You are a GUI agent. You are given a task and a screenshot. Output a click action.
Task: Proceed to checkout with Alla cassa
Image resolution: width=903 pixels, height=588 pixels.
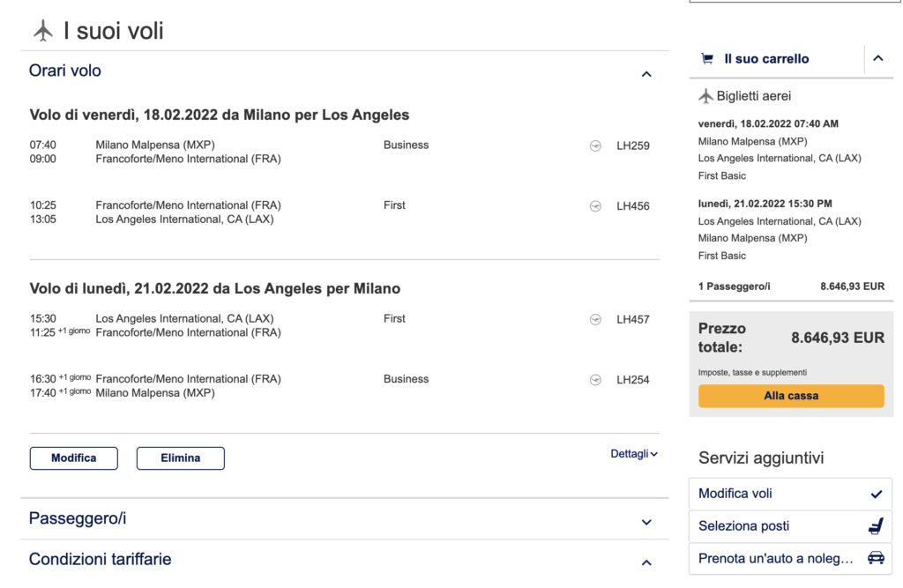pos(791,396)
